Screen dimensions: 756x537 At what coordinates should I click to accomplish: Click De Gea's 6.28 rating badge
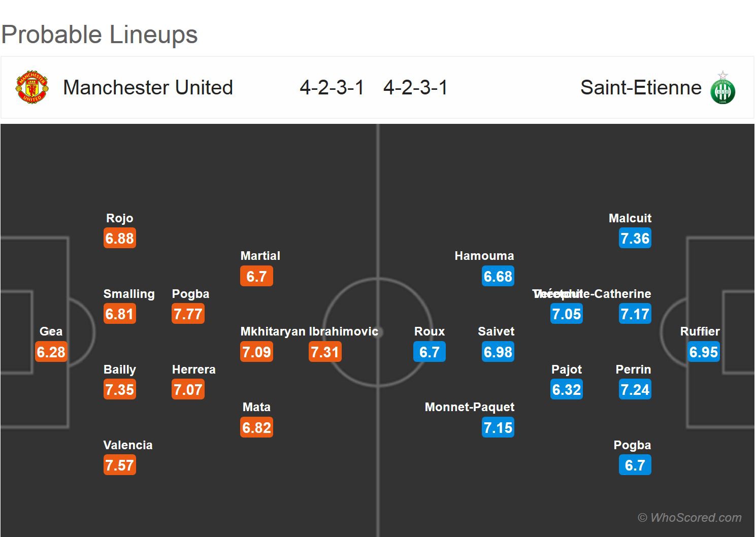[x=51, y=352]
